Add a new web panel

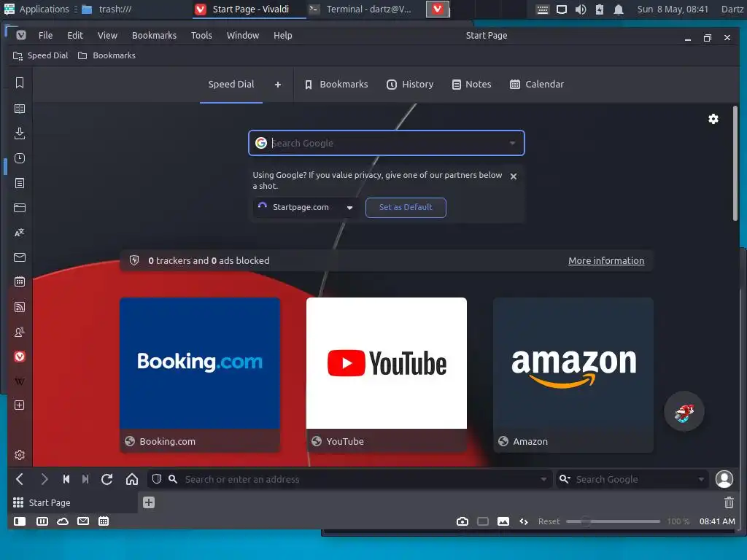click(x=20, y=405)
